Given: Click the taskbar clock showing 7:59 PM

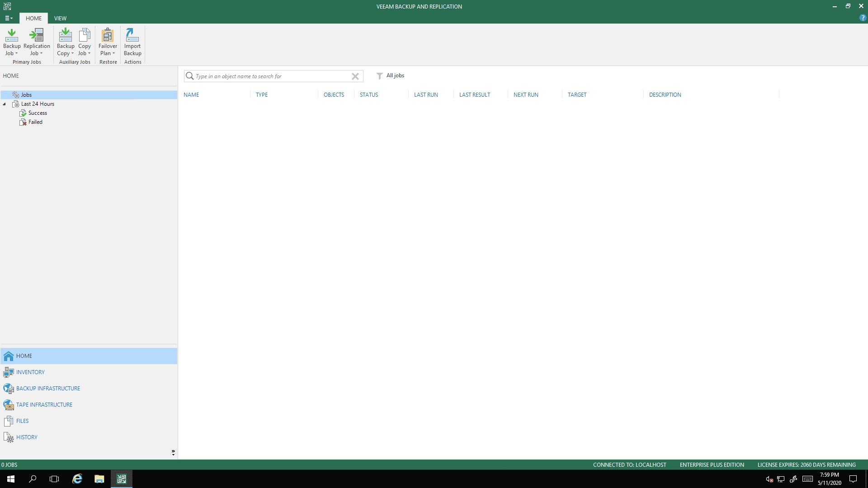Looking at the screenshot, I should 829,479.
